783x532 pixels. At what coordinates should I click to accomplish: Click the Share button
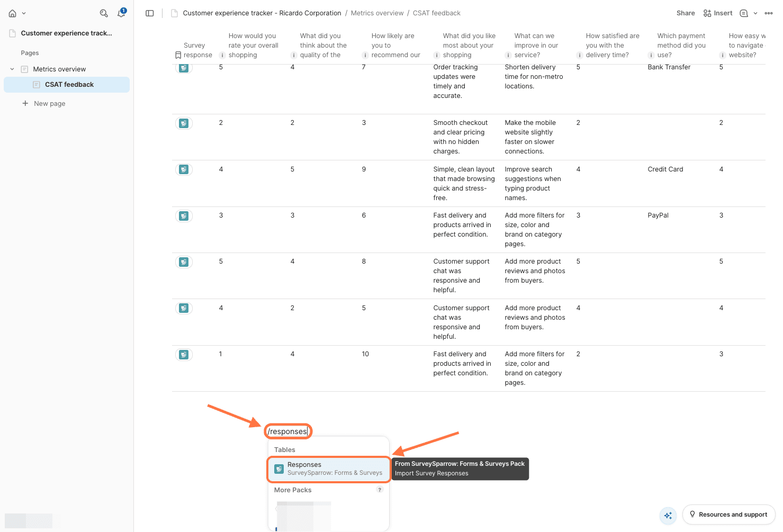[685, 13]
